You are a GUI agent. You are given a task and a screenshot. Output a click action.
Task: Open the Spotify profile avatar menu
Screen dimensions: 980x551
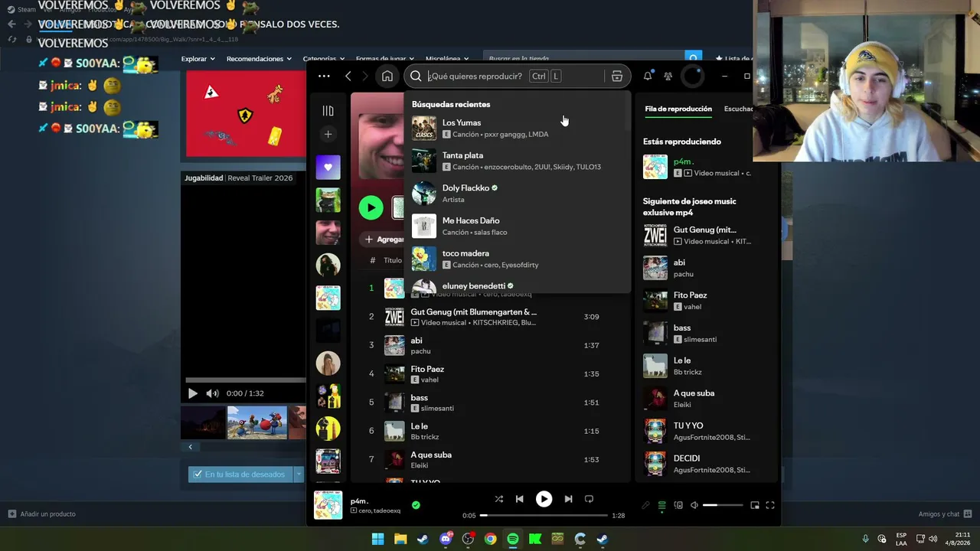[x=692, y=76]
